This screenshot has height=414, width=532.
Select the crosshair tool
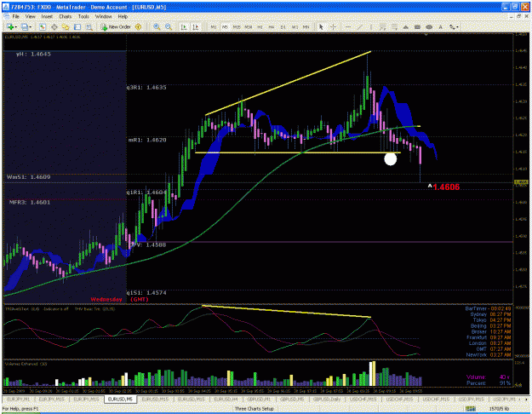click(x=334, y=26)
